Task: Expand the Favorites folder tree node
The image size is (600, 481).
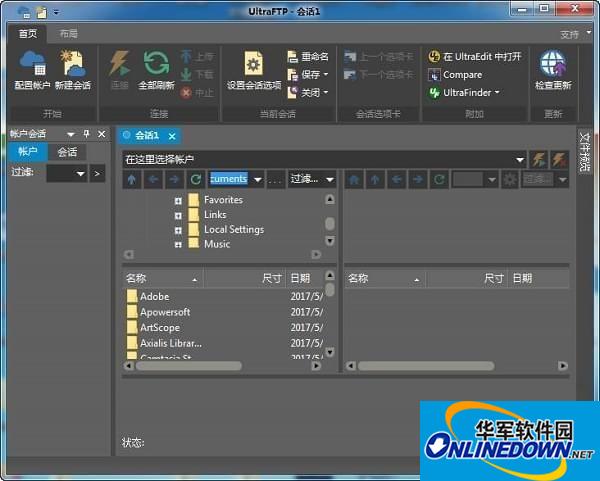Action: [x=178, y=200]
